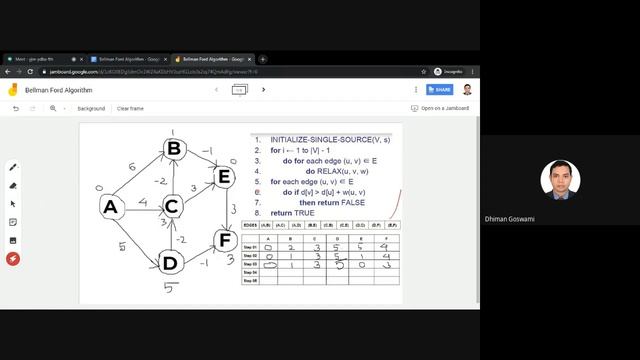Open on a Jamboard

click(440, 108)
